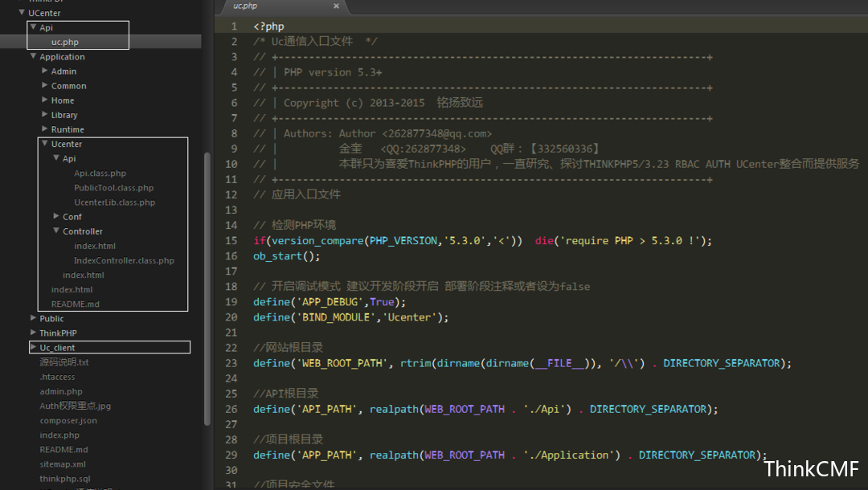Close the uc.php editor tab
Viewport: 868px width, 490px height.
click(336, 6)
